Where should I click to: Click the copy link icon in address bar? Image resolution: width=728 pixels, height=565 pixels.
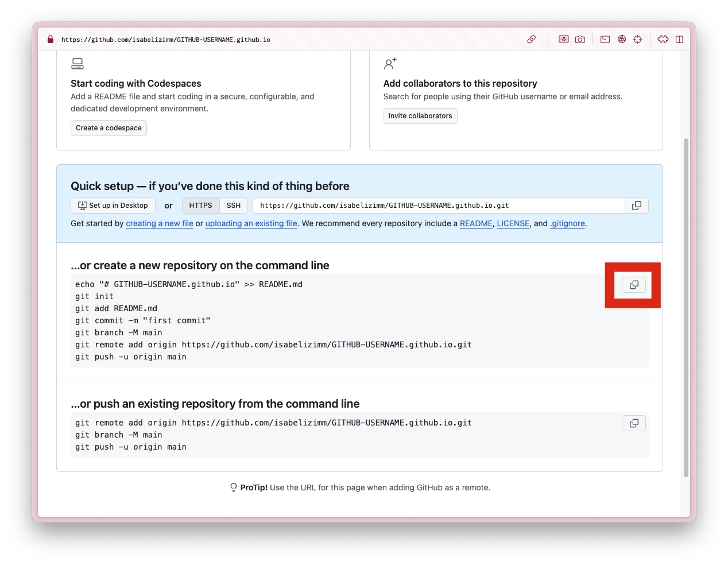(532, 40)
